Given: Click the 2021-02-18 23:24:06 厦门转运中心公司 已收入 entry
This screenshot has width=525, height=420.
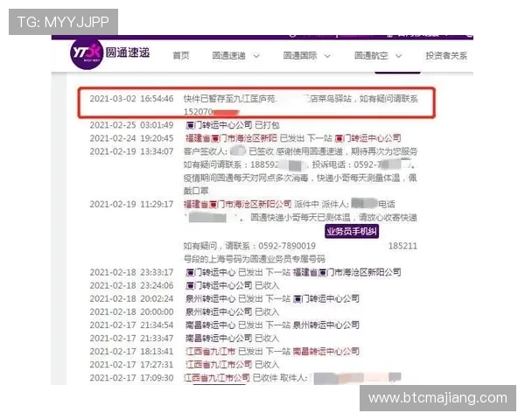Looking at the screenshot, I should click(185, 286).
